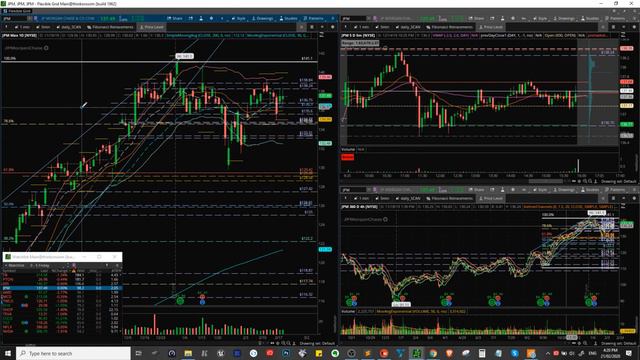This screenshot has width=640, height=360.
Task: Select the pointer tool on the left chart drawing bar
Action: click(x=6, y=27)
